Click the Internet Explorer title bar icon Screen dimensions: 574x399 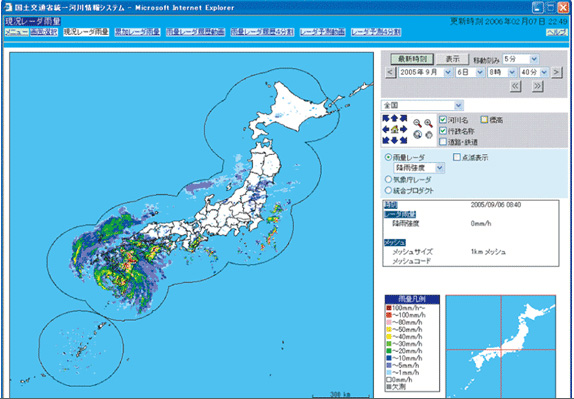8,7
